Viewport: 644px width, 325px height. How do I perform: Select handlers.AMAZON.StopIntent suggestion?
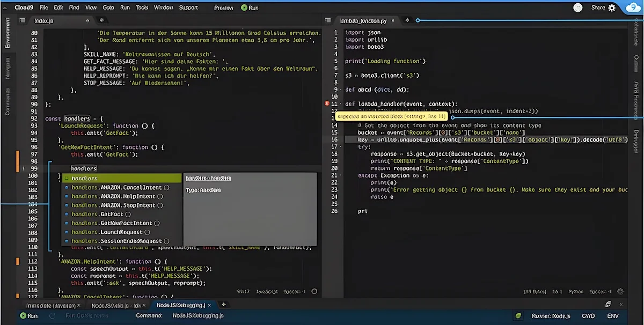tap(122, 205)
